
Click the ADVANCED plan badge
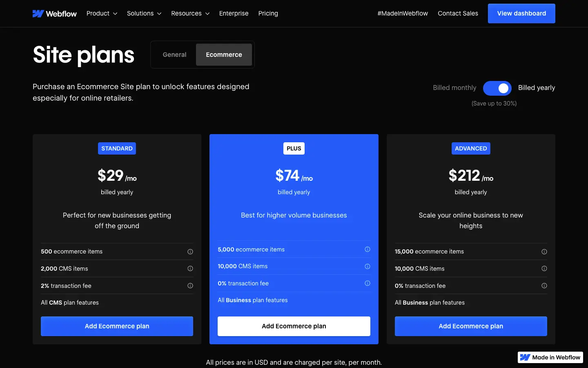[471, 148]
